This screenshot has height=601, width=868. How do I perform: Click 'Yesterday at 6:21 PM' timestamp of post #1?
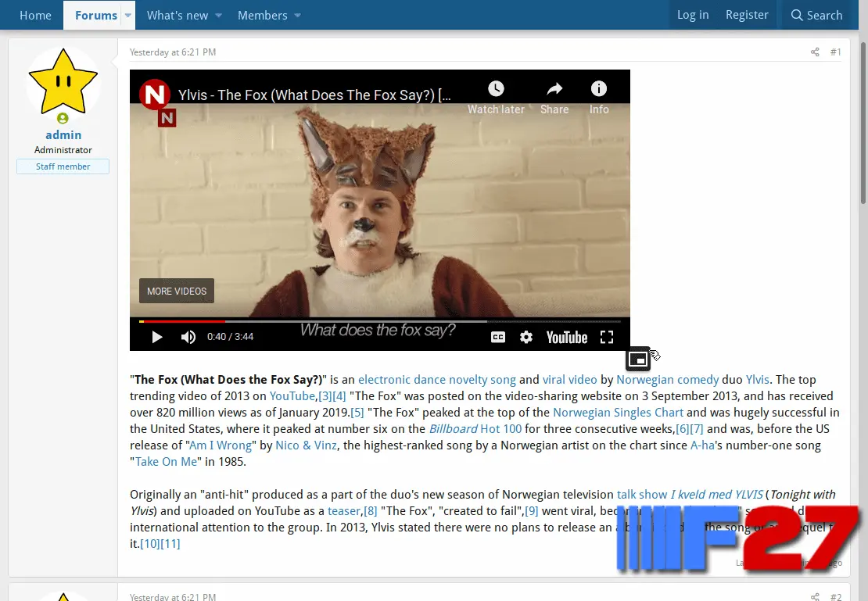173,52
